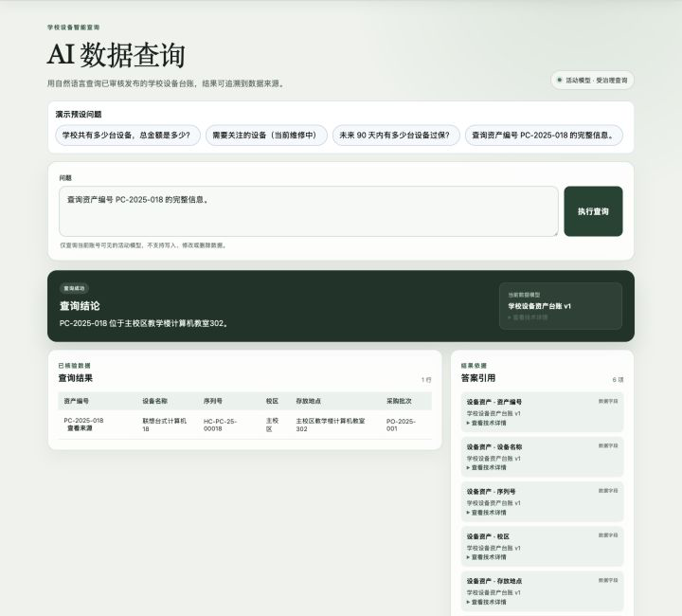
Task: Click the 主校区教学楼计算机教室 302 cell
Action: click(331, 425)
